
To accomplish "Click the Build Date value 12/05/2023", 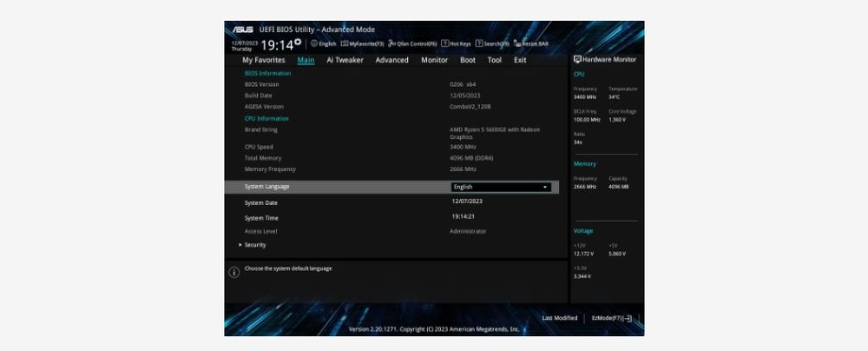I will (465, 96).
